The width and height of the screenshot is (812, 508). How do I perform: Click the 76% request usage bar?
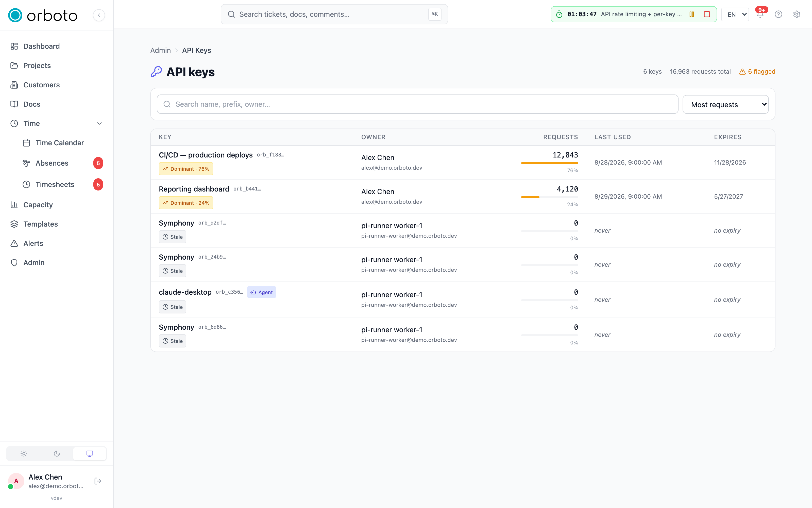[549, 163]
